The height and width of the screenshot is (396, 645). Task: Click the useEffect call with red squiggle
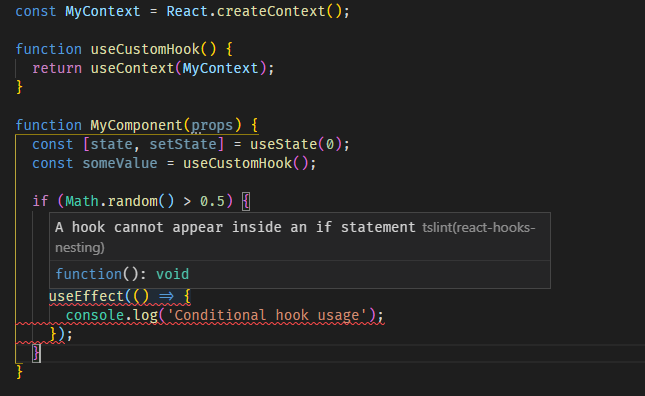tap(86, 296)
